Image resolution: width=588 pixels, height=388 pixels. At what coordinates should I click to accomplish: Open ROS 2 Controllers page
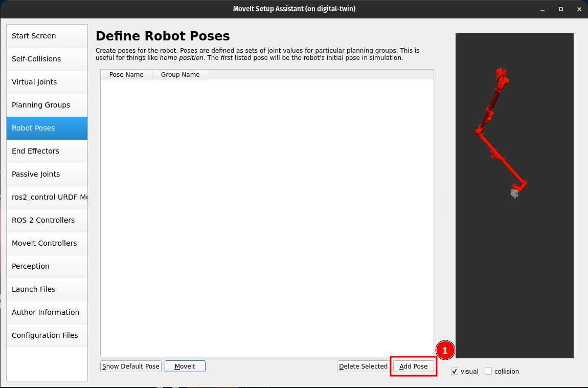point(47,220)
